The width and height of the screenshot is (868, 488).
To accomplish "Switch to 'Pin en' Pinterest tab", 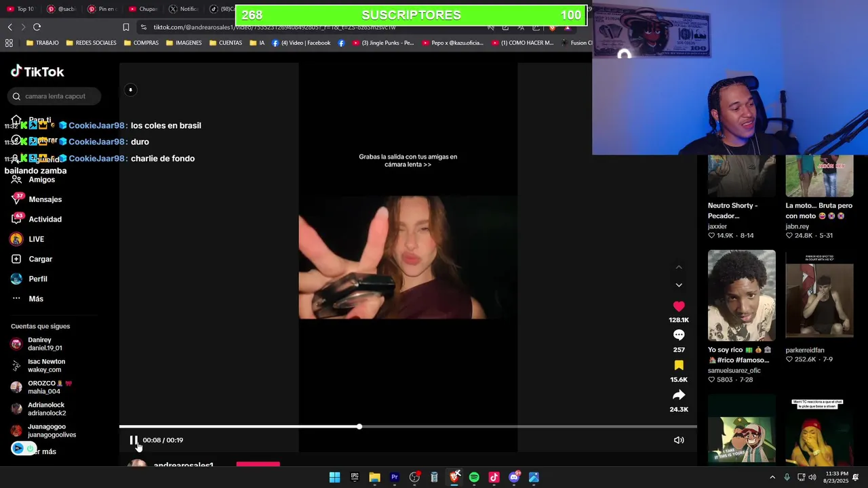I will [x=102, y=9].
